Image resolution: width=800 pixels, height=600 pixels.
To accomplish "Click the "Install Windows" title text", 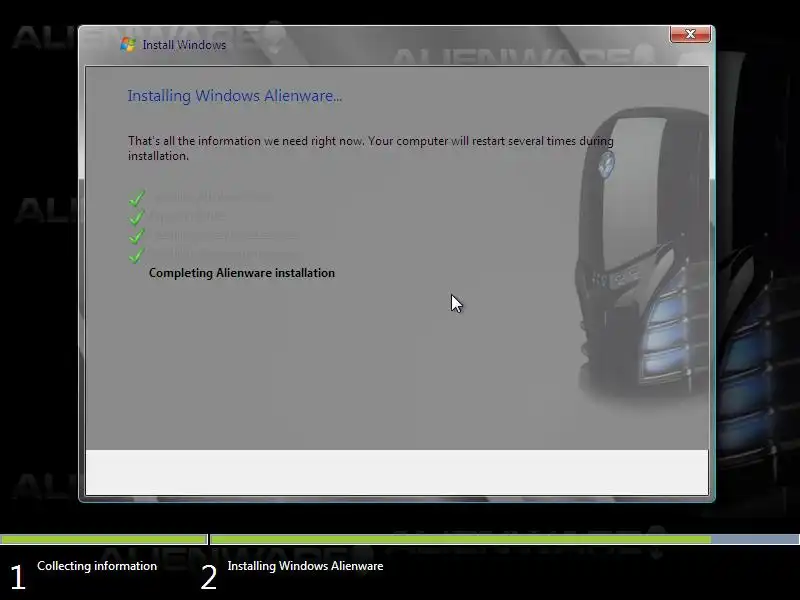I will tap(184, 45).
